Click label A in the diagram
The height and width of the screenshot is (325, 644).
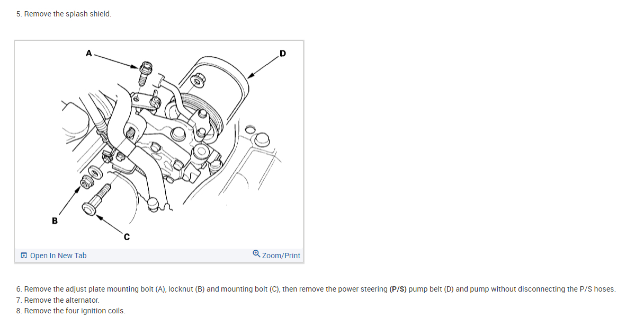click(88, 52)
